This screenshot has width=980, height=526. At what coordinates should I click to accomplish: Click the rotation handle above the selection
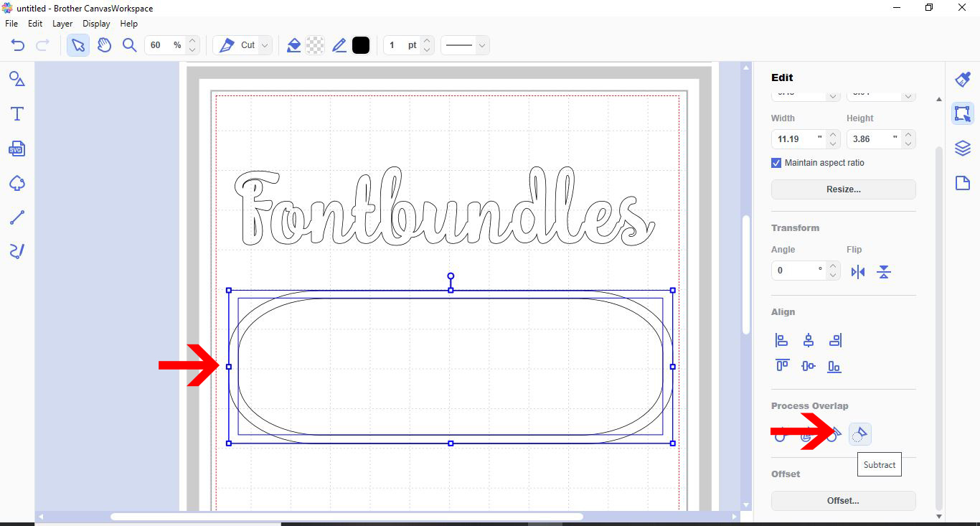[x=451, y=276]
